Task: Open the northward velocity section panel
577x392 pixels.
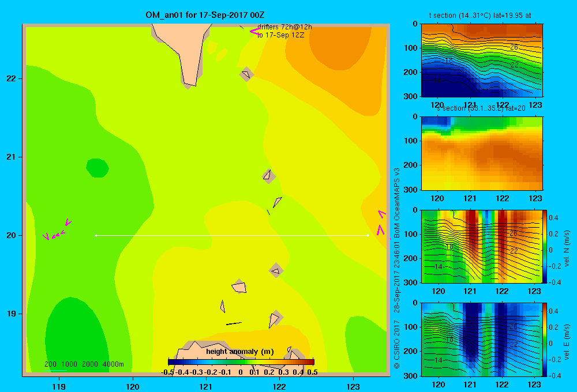Action: pos(482,246)
